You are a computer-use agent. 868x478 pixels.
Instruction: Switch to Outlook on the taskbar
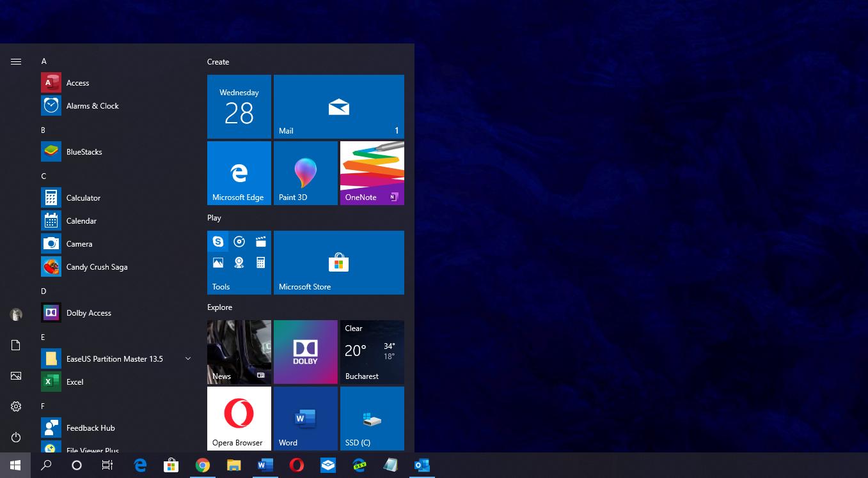pyautogui.click(x=422, y=465)
